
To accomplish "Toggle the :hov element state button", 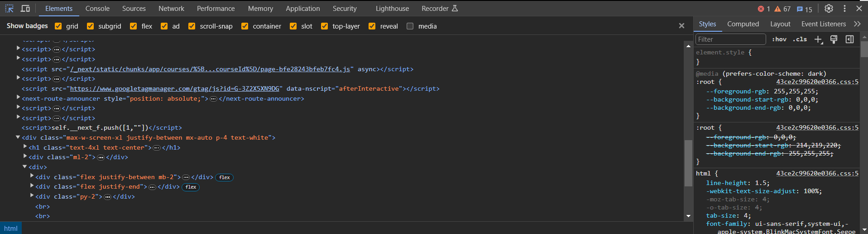I will click(x=779, y=39).
